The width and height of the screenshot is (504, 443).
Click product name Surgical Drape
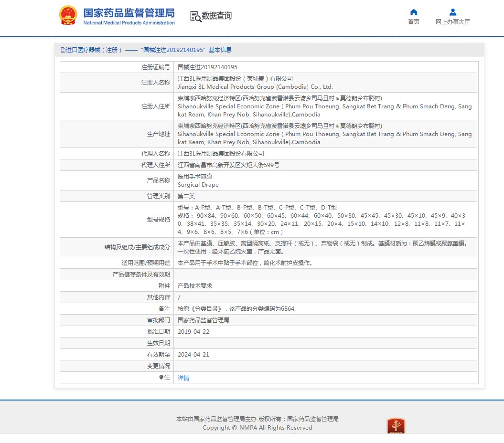point(198,185)
